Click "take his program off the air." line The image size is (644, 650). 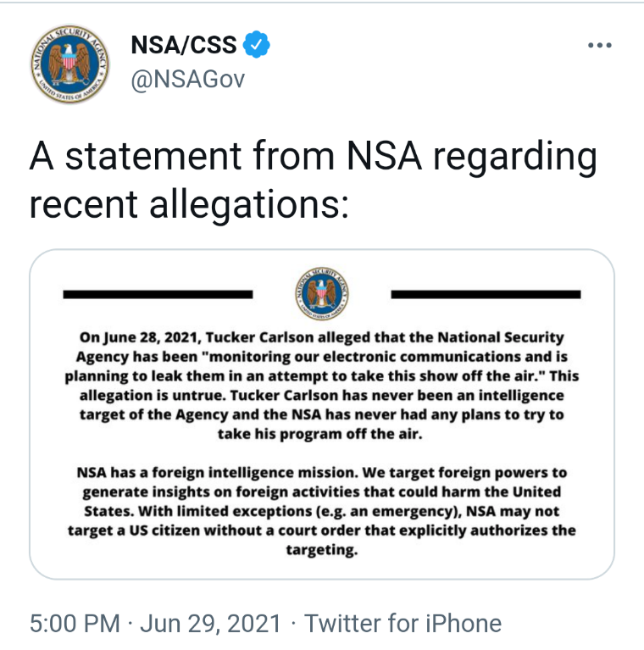click(x=320, y=434)
